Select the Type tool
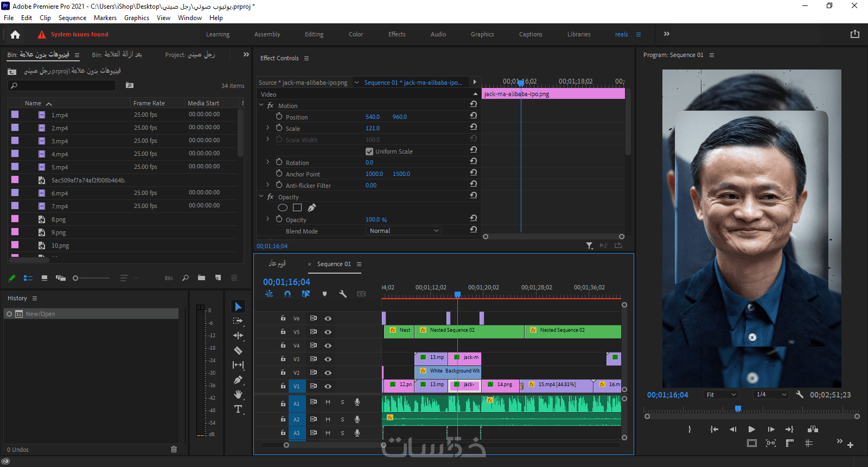Image resolution: width=868 pixels, height=467 pixels. click(238, 409)
